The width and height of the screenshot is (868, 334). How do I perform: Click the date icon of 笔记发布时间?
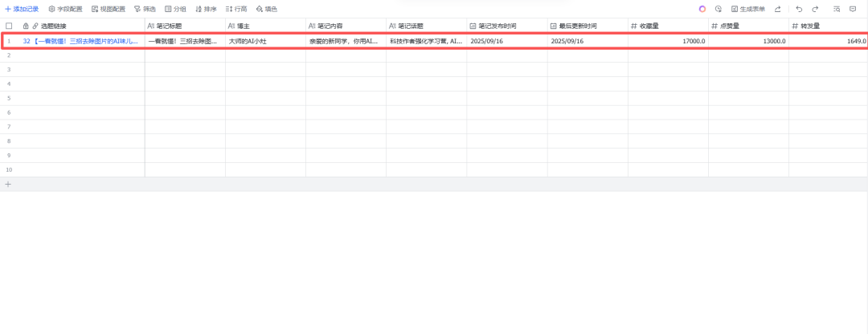click(x=473, y=26)
